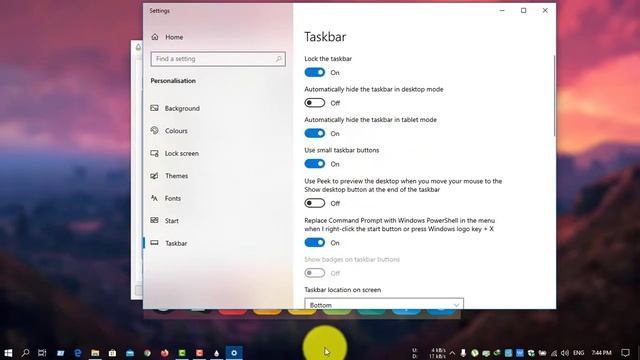The image size is (640, 360).
Task: Open Taskbar location on screen dropdown
Action: [x=384, y=304]
